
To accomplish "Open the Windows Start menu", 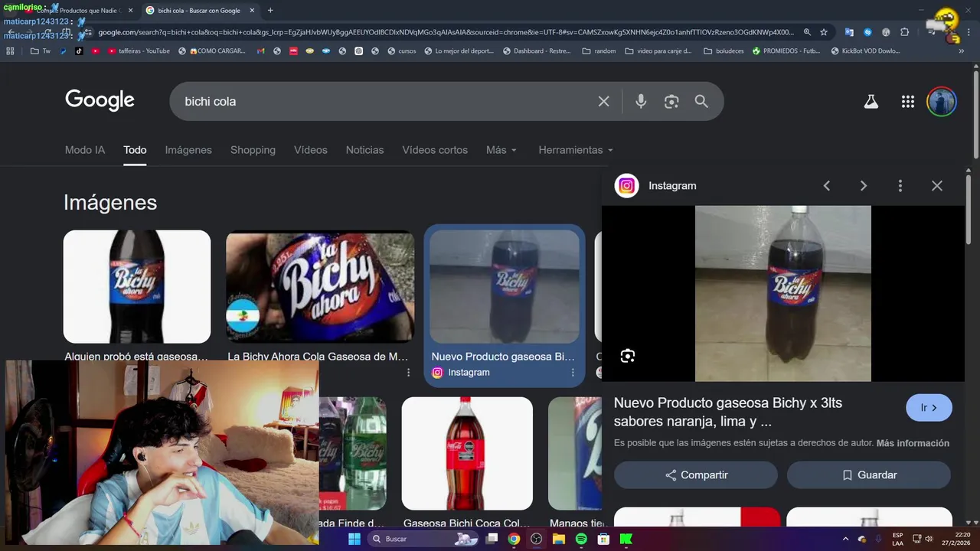I will 354,539.
